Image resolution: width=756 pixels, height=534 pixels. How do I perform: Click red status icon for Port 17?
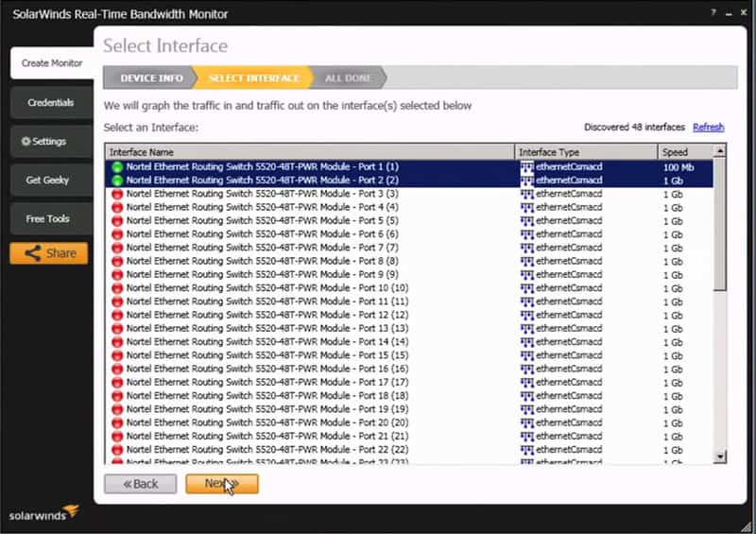pyautogui.click(x=117, y=383)
